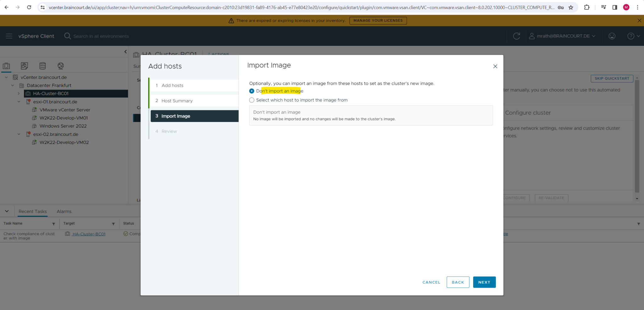
Task: Collapse the esxi-01.braincourt.de host node
Action: (x=19, y=102)
